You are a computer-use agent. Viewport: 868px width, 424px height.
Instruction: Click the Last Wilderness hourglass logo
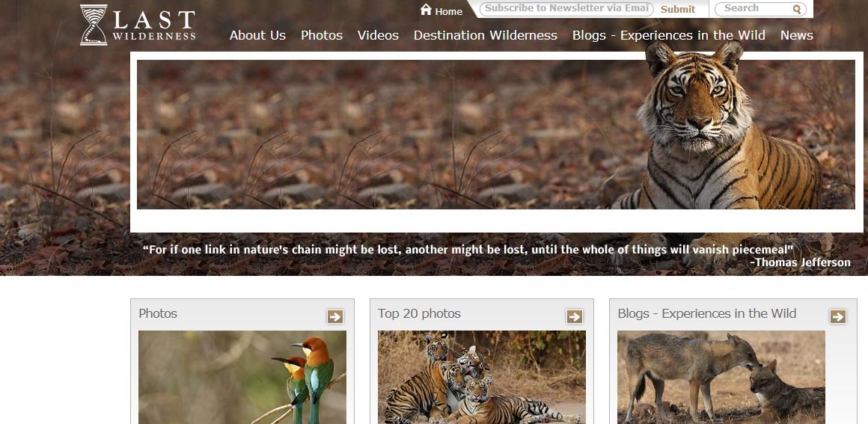pos(93,25)
